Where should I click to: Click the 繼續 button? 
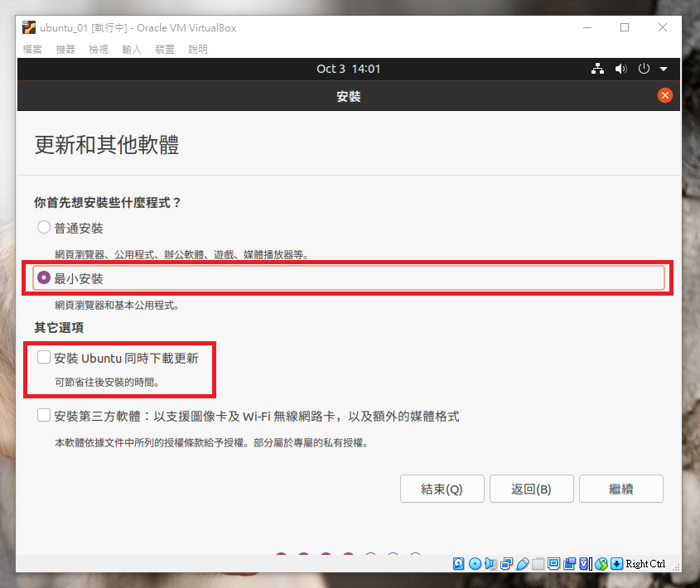click(621, 489)
